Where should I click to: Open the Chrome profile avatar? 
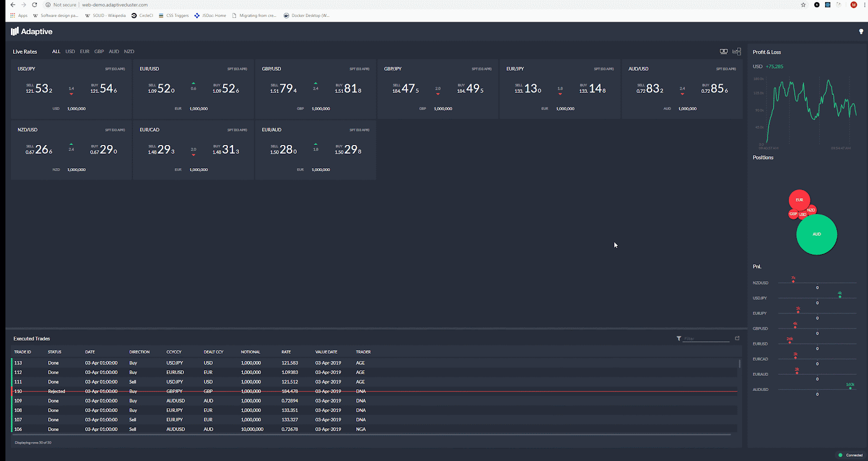tap(853, 5)
